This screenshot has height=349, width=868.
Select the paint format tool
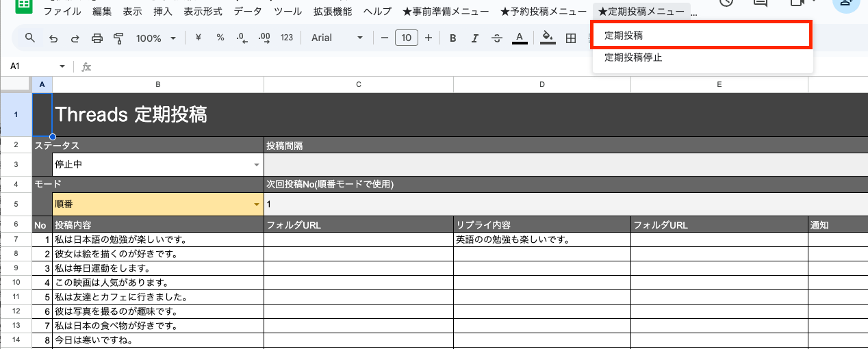click(x=118, y=38)
